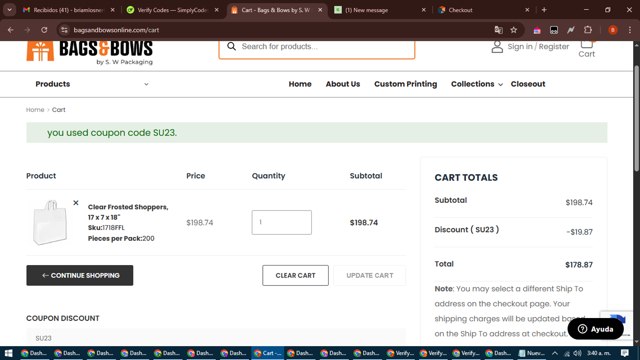The height and width of the screenshot is (360, 640).
Task: Open Chrome three-dot menu
Action: [630, 30]
